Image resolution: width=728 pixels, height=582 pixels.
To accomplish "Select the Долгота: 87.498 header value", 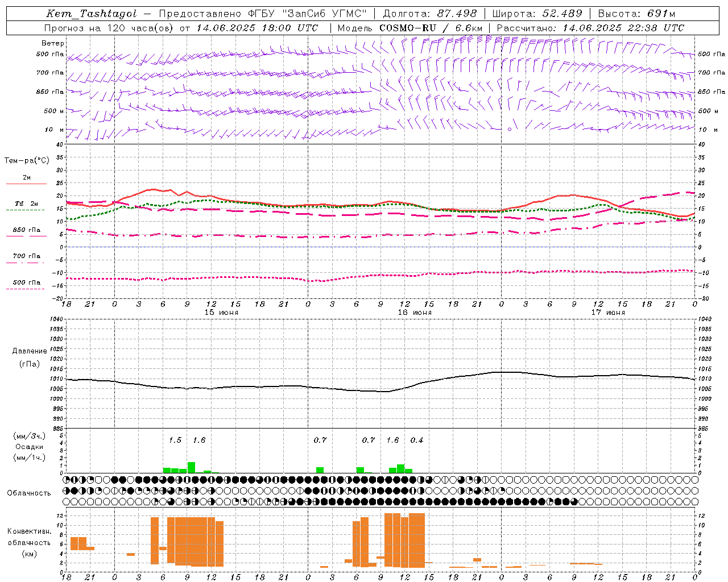I will coord(430,14).
